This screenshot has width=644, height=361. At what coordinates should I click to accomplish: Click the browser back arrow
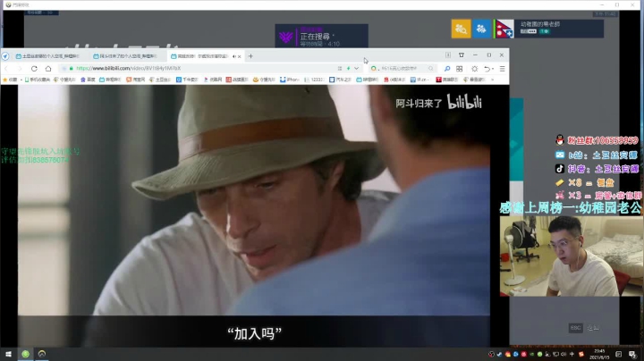pos(6,69)
